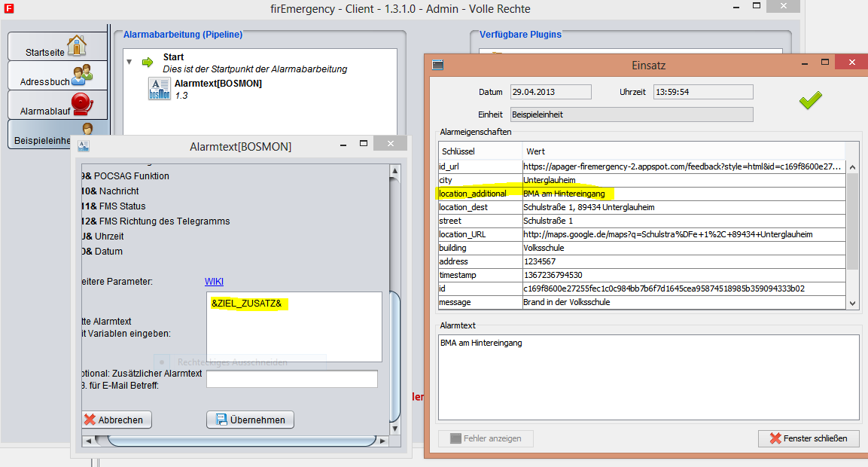Click into the &ZIEL_ZUSATZ& text area

click(294, 328)
